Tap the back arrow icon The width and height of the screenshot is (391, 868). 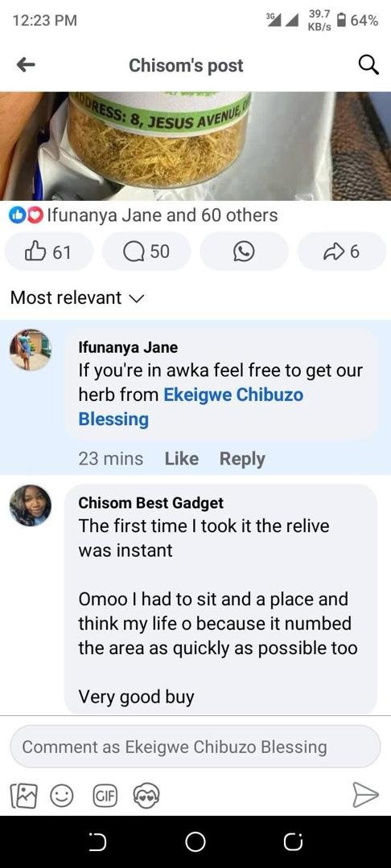(26, 65)
